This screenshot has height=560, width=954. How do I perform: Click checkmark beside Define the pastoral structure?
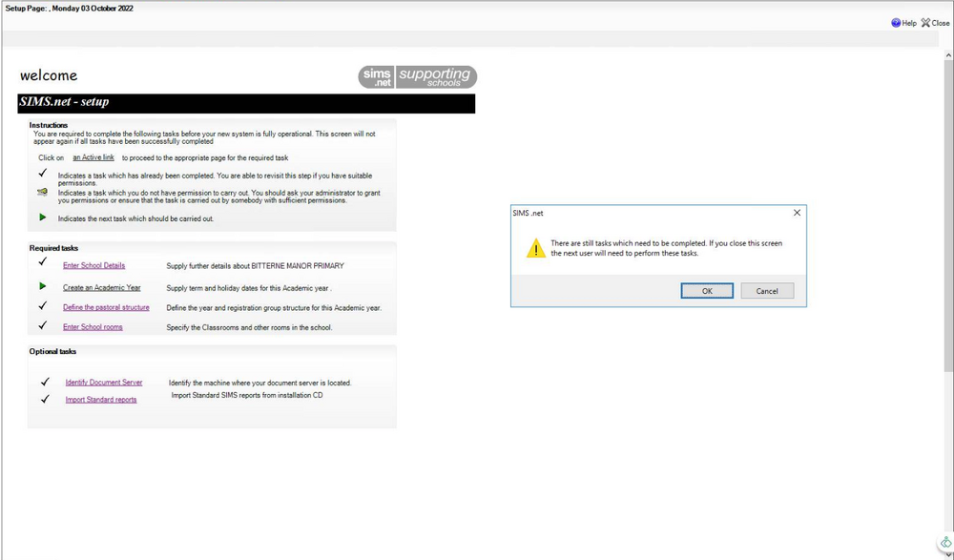(x=43, y=306)
